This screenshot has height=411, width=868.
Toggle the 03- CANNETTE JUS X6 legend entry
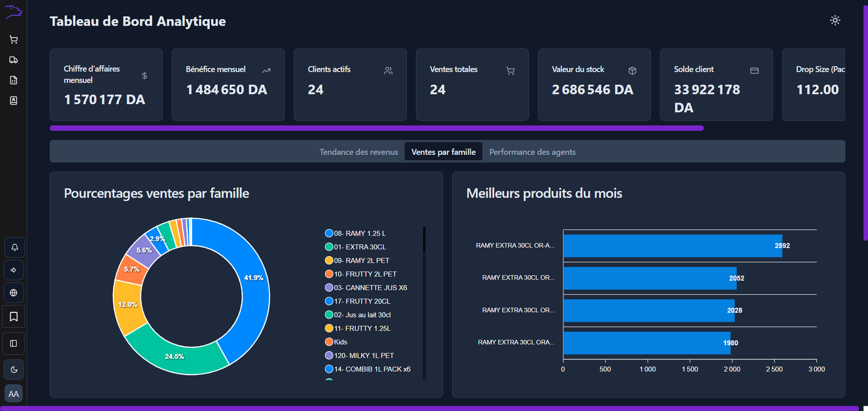coord(366,288)
